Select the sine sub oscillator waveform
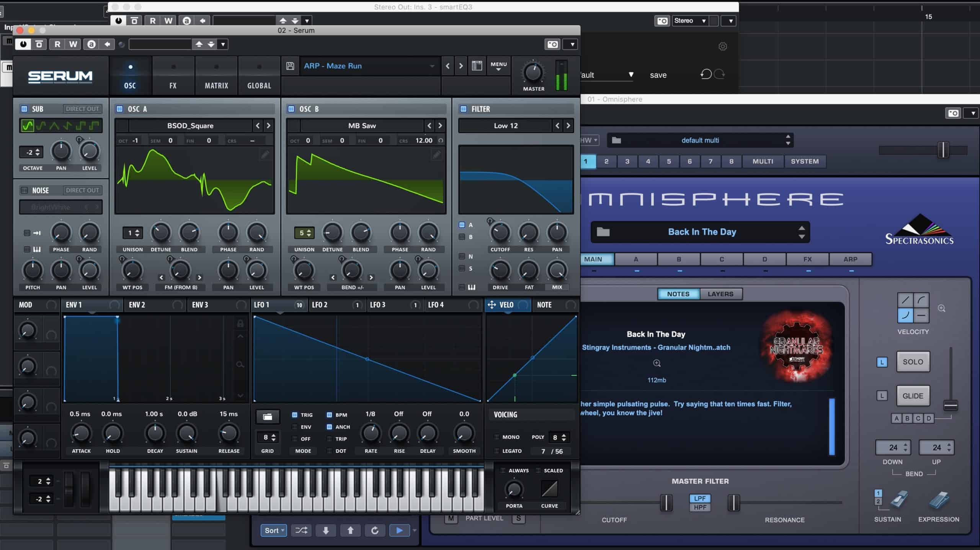Screen dimensions: 980x550 coord(27,125)
